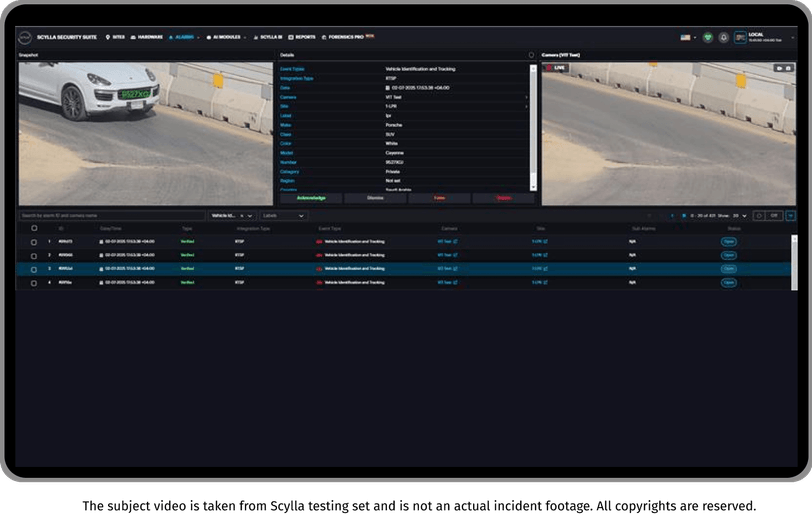Screen dimensions: 812x519
Task: Open the Reports menu
Action: 302,37
